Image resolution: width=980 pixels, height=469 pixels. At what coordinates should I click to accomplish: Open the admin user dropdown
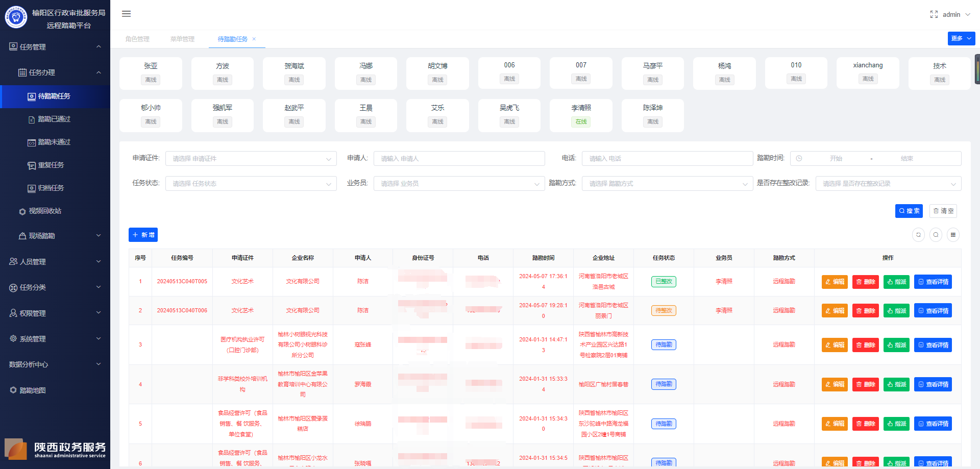[x=956, y=14]
